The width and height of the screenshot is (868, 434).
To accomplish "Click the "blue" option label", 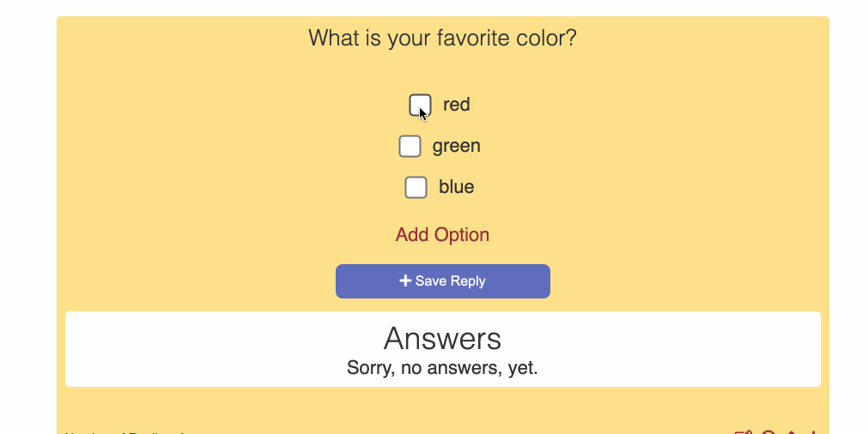I will coord(457,187).
